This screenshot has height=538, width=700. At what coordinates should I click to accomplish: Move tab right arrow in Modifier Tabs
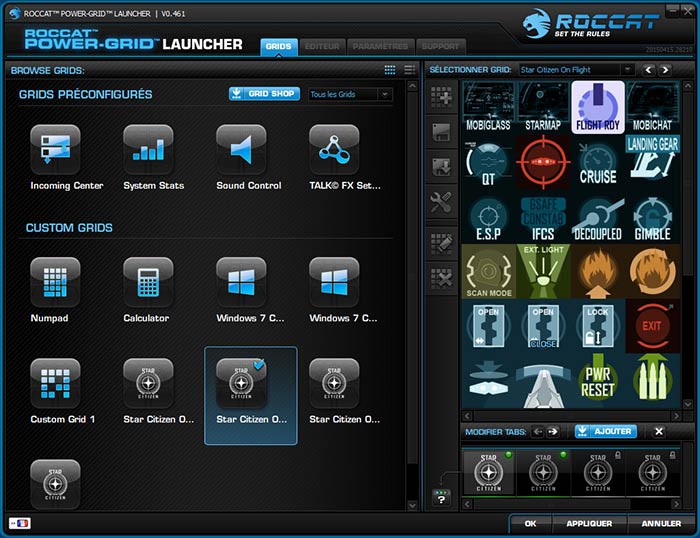(x=553, y=432)
